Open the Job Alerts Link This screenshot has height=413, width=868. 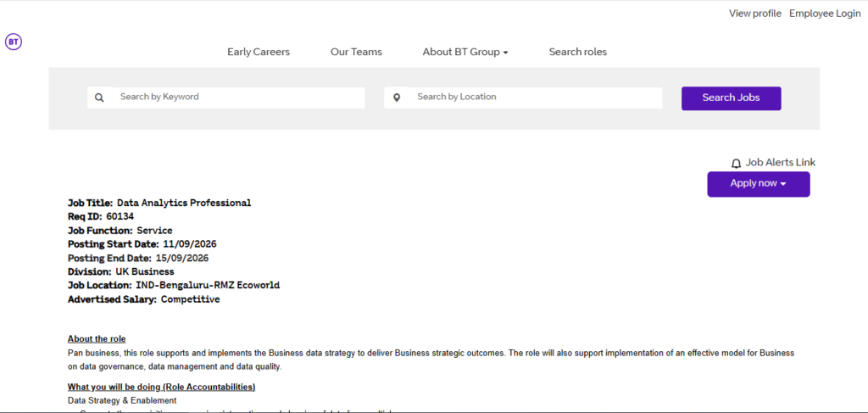tap(780, 162)
